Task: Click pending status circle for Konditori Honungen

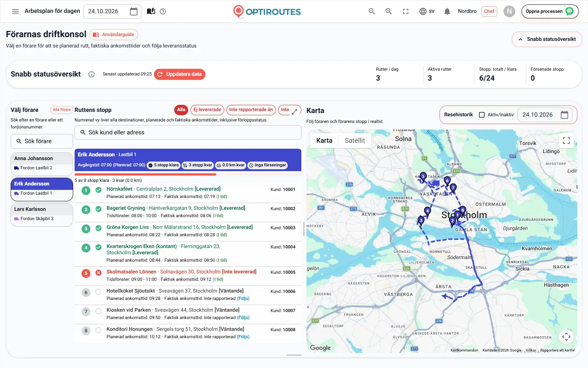Action: [98, 330]
